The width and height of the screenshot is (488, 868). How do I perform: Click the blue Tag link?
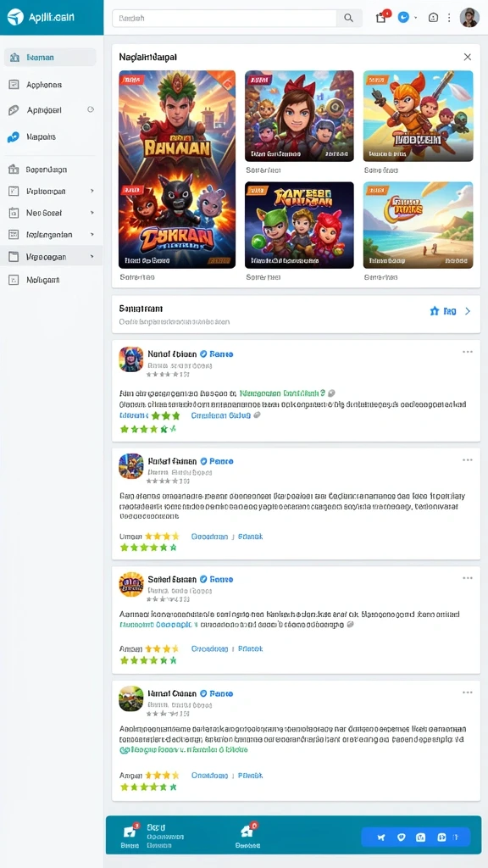(x=450, y=311)
